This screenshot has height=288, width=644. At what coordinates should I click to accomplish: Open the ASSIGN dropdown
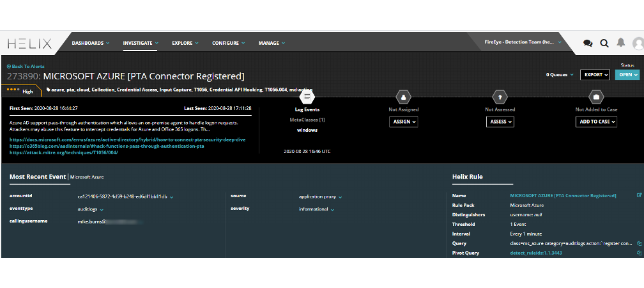click(403, 122)
